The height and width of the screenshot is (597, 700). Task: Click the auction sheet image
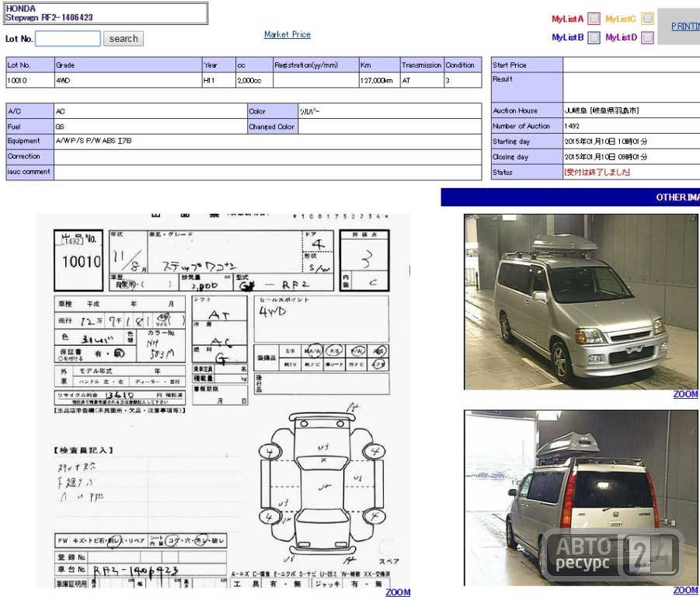pos(223,400)
